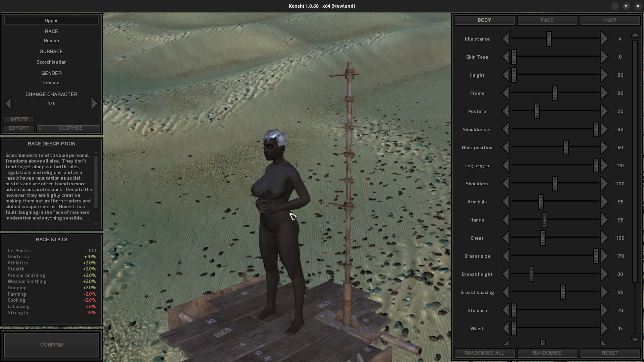Image resolution: width=644 pixels, height=362 pixels.
Task: Click the Neck position slider handle
Action: tap(566, 147)
